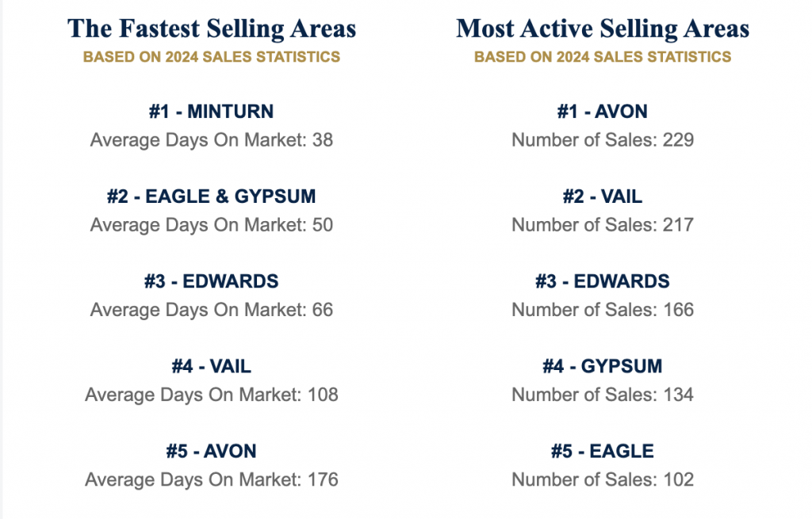Select the #1 - MINTURN entry
The height and width of the screenshot is (519, 812).
click(211, 112)
